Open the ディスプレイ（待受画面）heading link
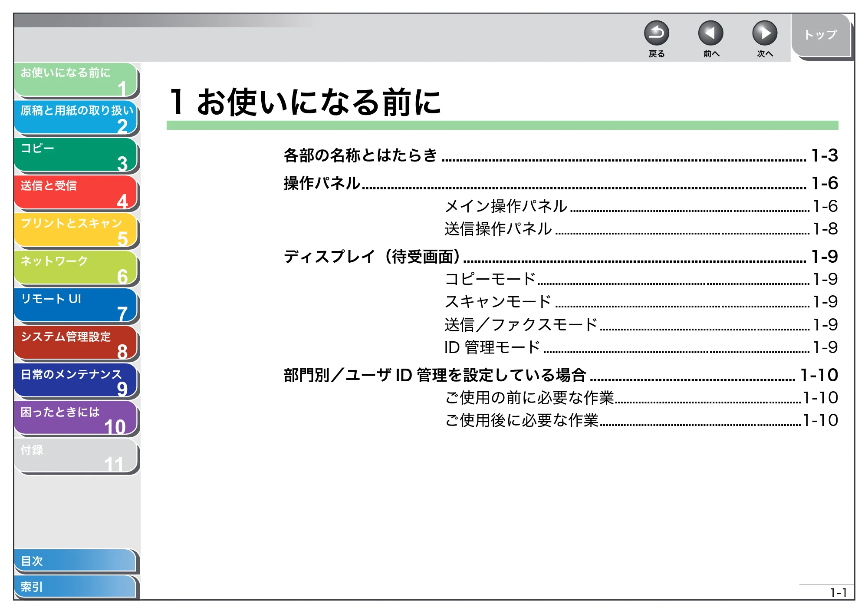 coord(561,257)
